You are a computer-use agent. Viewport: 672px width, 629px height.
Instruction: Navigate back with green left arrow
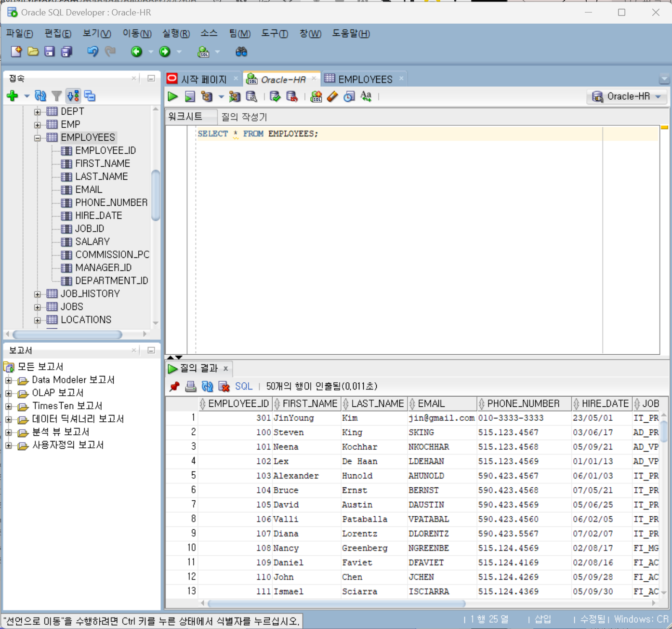(137, 52)
